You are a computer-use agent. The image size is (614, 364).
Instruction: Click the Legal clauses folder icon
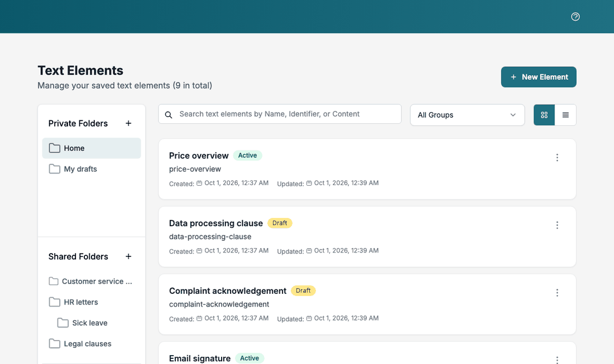(55, 344)
